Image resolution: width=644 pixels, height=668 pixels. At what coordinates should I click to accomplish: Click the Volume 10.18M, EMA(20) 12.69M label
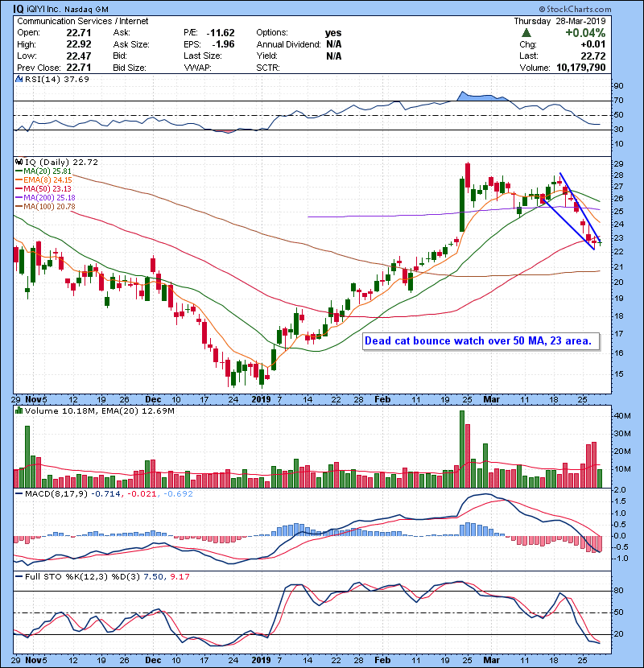[100, 410]
